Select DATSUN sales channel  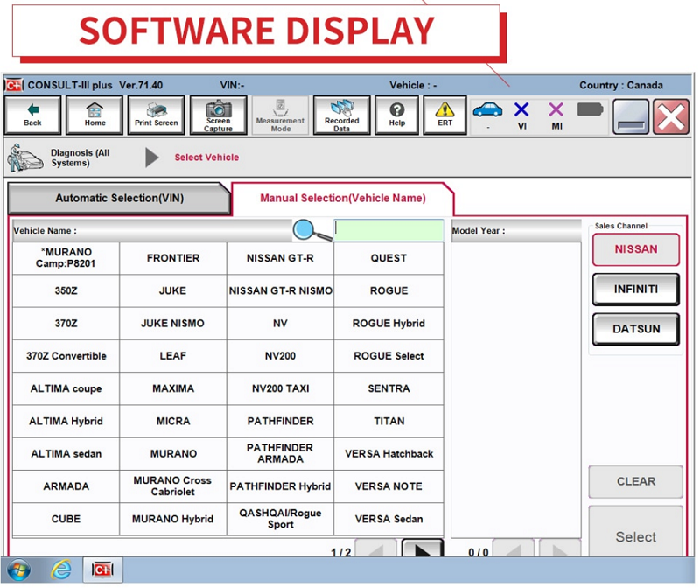pos(636,329)
